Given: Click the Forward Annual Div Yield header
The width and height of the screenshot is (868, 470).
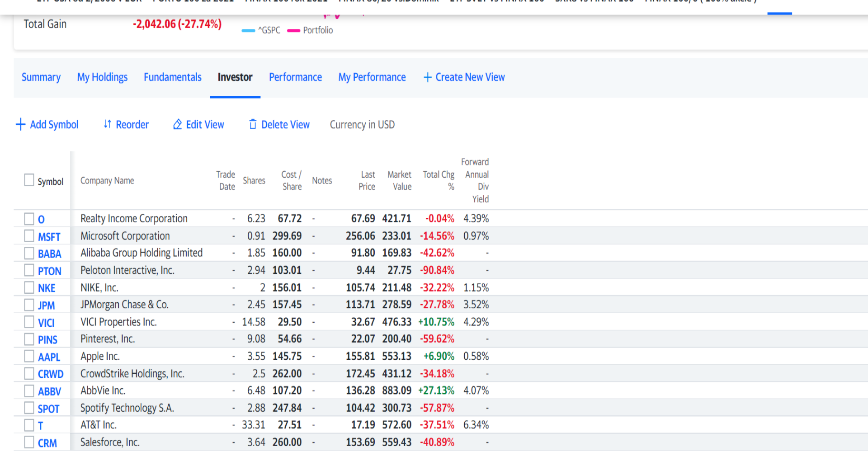Looking at the screenshot, I should [x=475, y=180].
